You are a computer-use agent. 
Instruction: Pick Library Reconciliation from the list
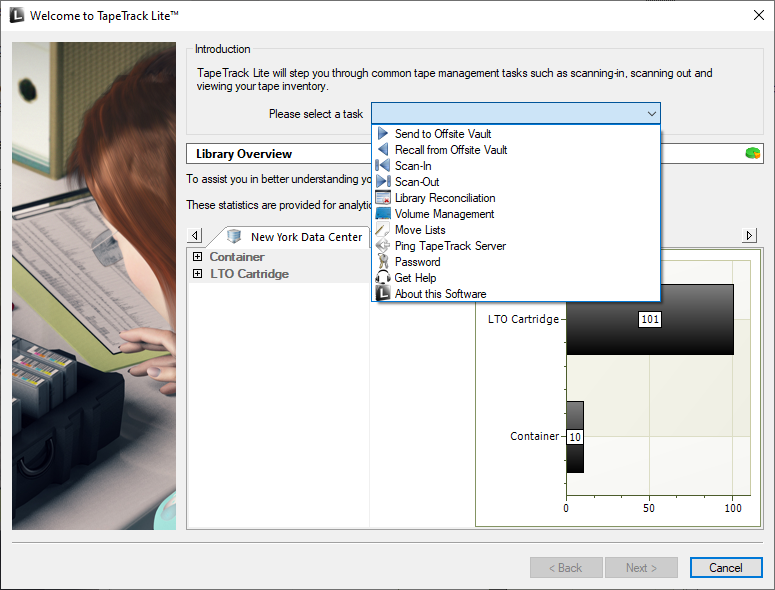pyautogui.click(x=516, y=198)
